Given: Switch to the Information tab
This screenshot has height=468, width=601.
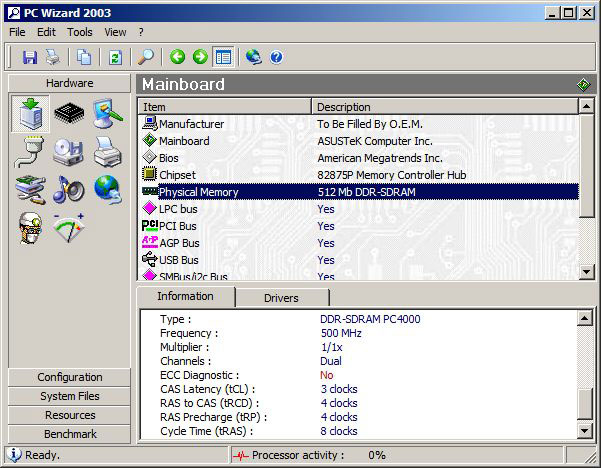Looking at the screenshot, I should [186, 296].
